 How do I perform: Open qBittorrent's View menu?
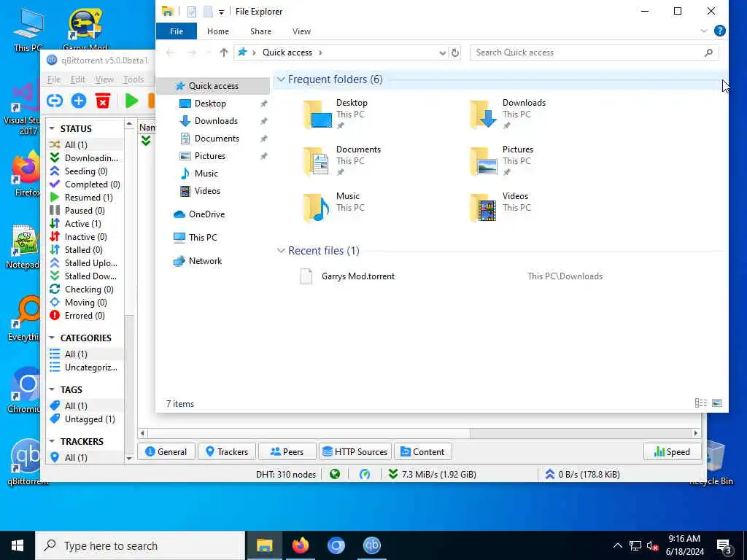point(104,79)
